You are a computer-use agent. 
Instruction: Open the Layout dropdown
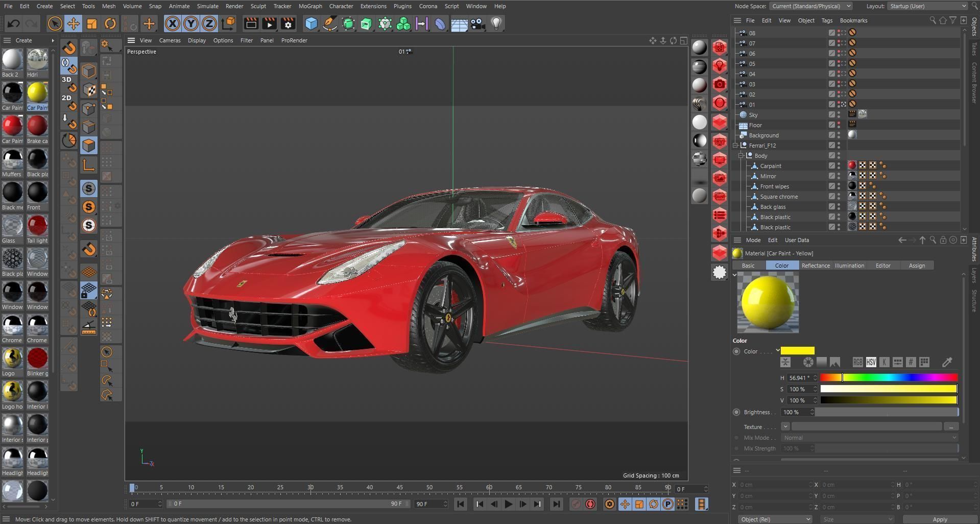point(927,6)
